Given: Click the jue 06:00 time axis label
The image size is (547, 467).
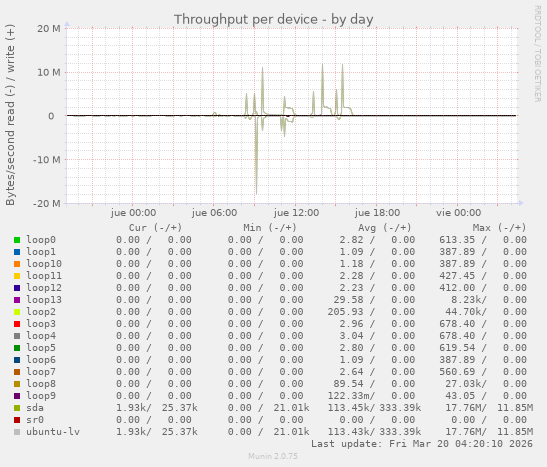Looking at the screenshot, I should coord(214,213).
